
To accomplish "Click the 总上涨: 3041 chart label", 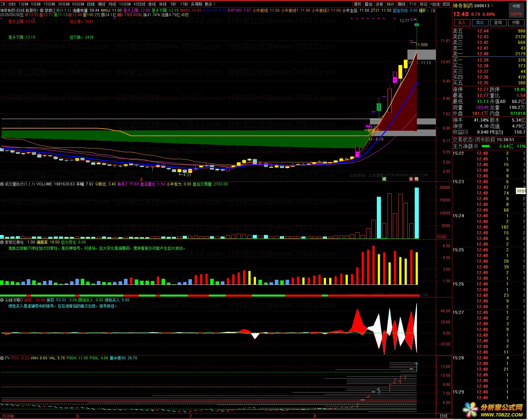I will tap(81, 21).
